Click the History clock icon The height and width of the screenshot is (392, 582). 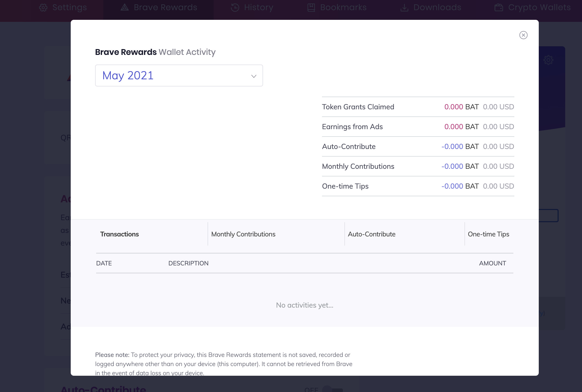click(x=235, y=8)
